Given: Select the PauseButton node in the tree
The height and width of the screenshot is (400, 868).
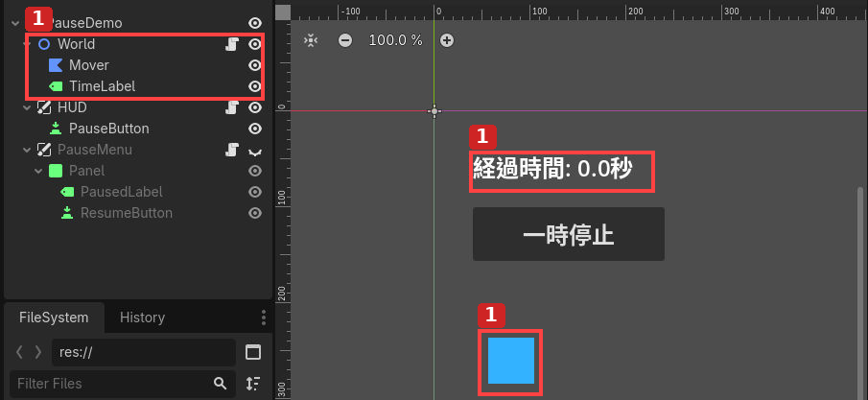Looking at the screenshot, I should (x=109, y=129).
